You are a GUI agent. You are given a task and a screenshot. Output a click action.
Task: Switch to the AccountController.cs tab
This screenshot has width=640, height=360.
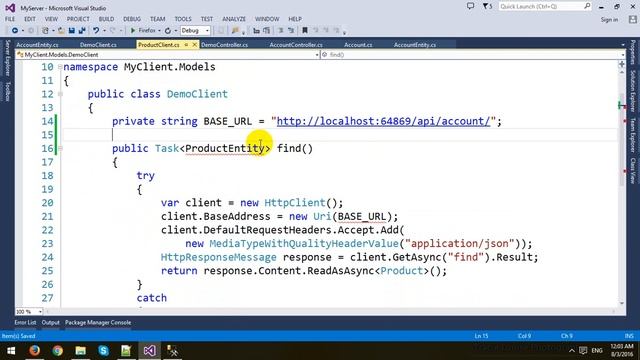[x=296, y=45]
